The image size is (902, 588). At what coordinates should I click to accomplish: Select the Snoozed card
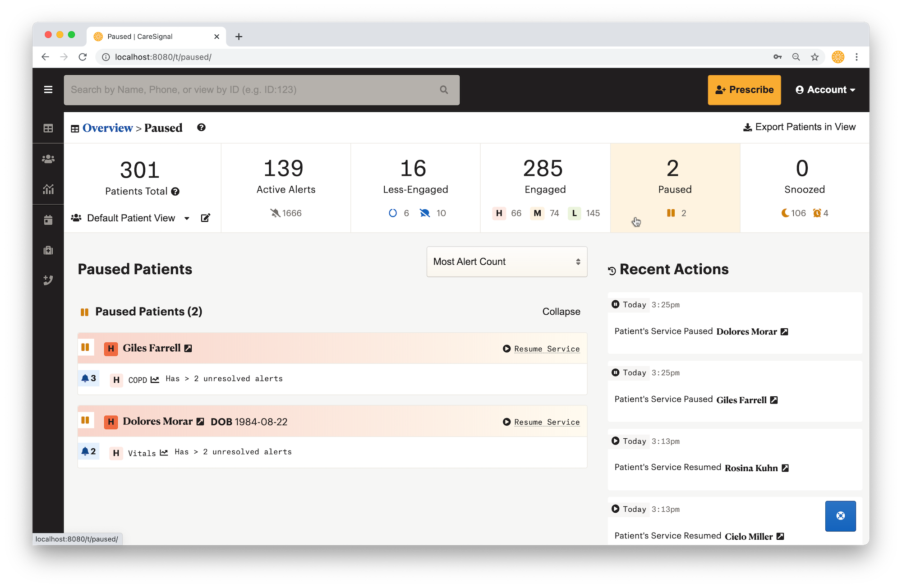click(805, 188)
